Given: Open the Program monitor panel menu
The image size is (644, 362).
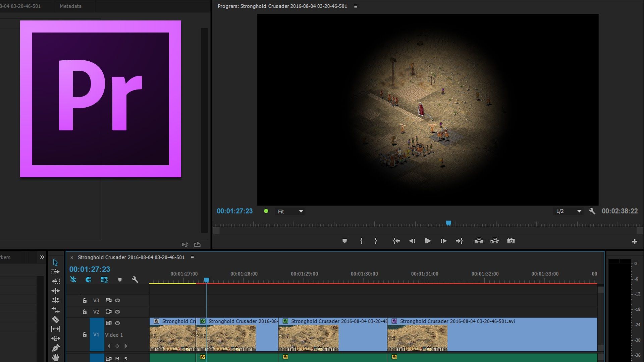Looking at the screenshot, I should click(356, 6).
